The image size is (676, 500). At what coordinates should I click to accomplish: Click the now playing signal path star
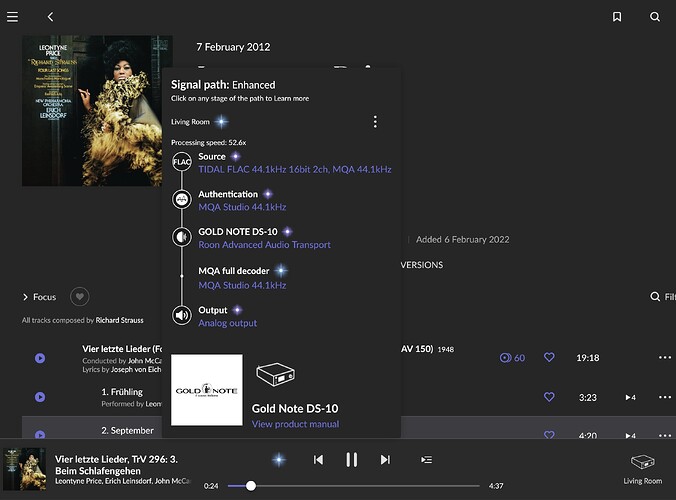(x=279, y=460)
